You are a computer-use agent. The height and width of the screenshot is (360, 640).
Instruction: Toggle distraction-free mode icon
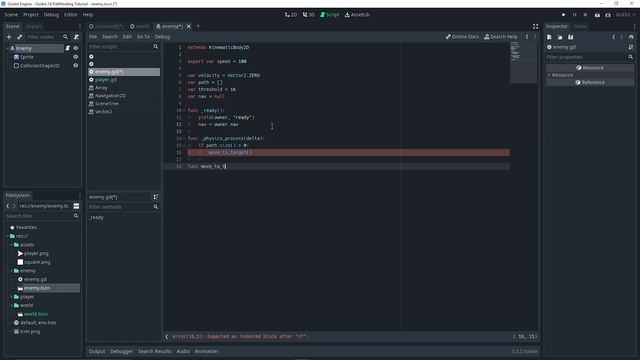536,27
